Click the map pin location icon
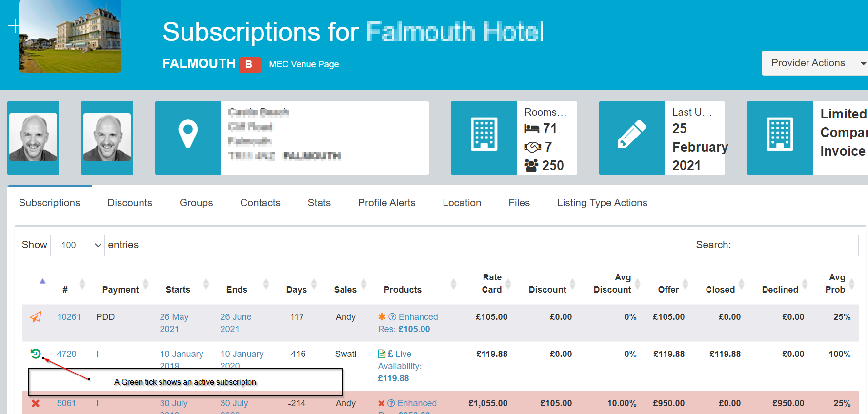 (x=188, y=134)
